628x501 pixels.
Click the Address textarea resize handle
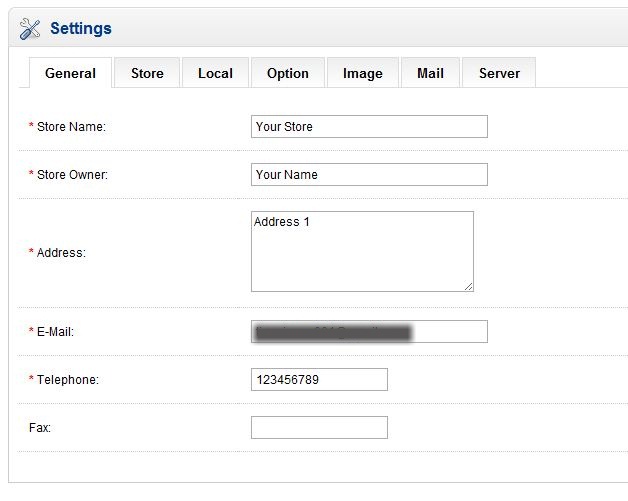468,286
